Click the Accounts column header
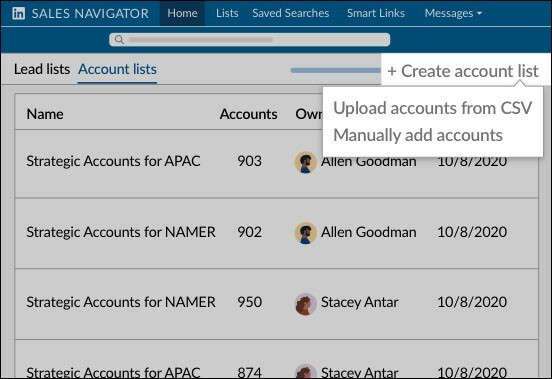Screen dimensions: 552x379 (249, 114)
